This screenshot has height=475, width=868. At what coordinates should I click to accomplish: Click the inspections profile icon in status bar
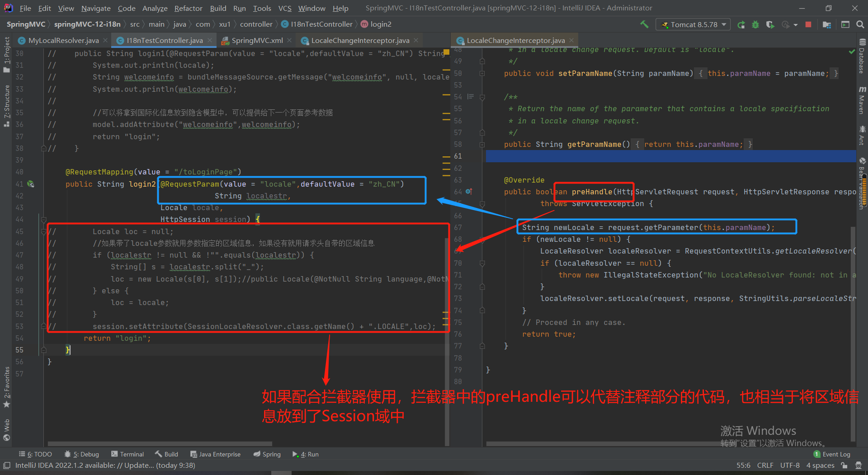[x=858, y=465]
